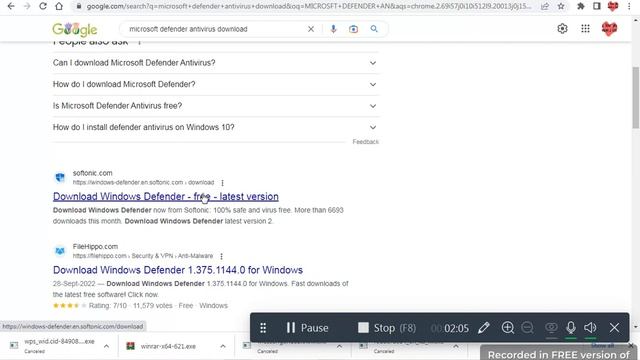Go forward to next page
The width and height of the screenshot is (640, 360).
click(x=27, y=6)
